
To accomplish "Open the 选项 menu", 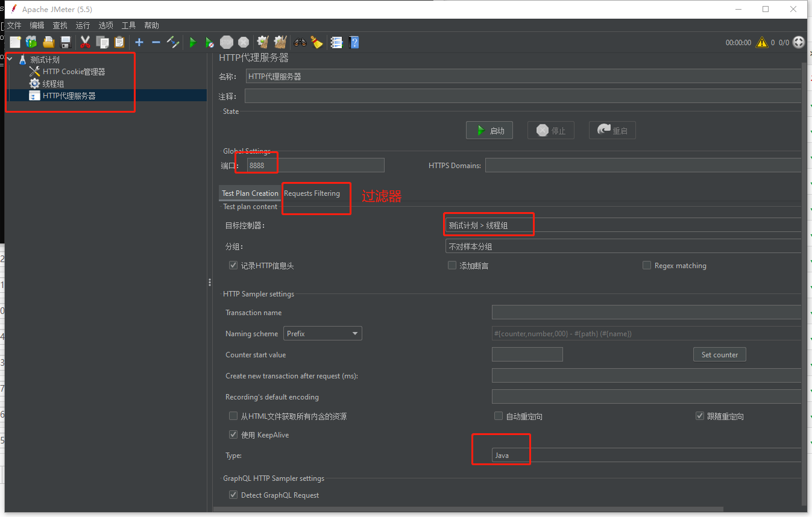I will [x=105, y=25].
